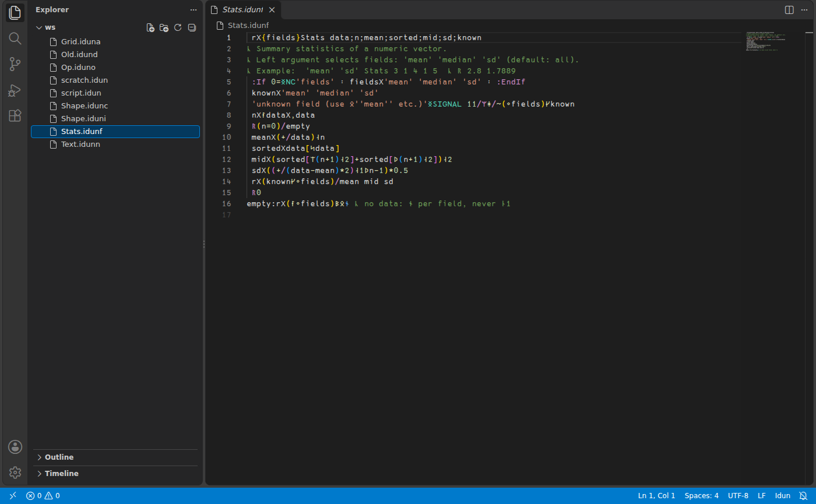Open the Manage gear menu

(15, 472)
